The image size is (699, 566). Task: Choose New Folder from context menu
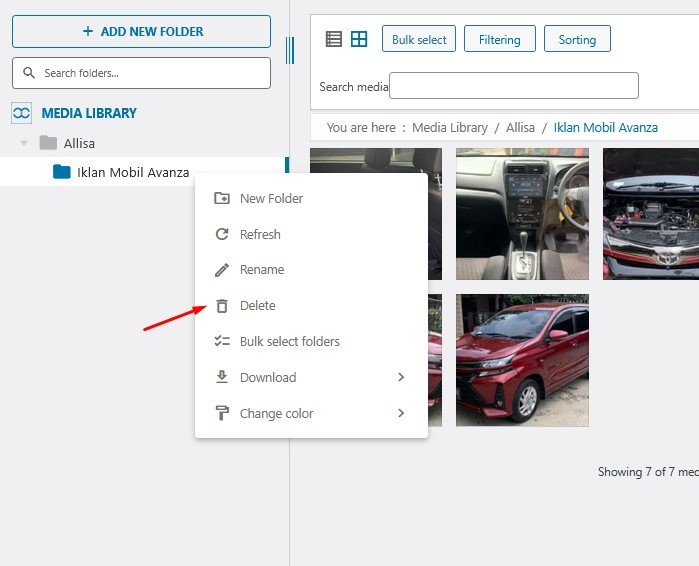click(x=271, y=198)
